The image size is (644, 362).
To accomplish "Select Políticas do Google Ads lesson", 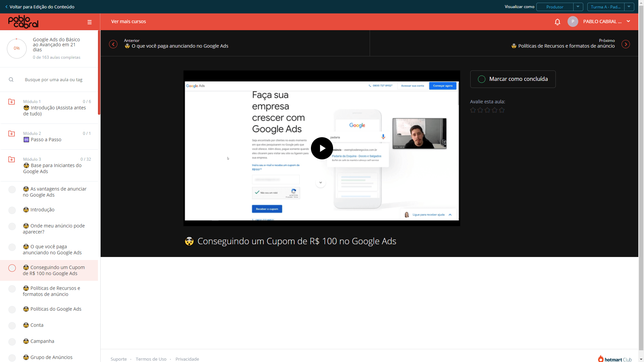I will click(x=52, y=309).
